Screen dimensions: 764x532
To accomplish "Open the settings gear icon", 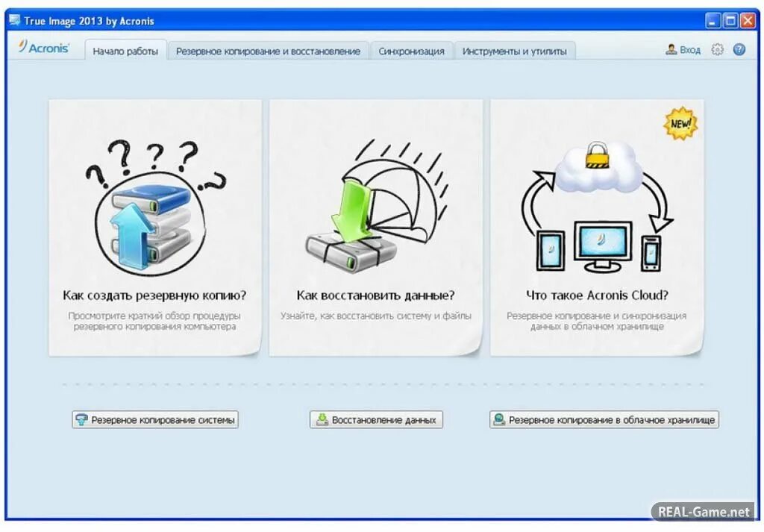I will 717,50.
